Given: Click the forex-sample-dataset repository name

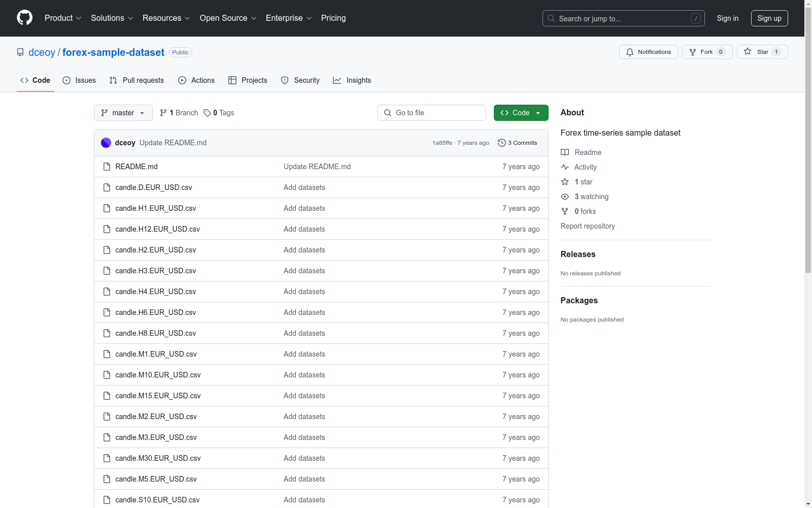Looking at the screenshot, I should click(x=113, y=52).
